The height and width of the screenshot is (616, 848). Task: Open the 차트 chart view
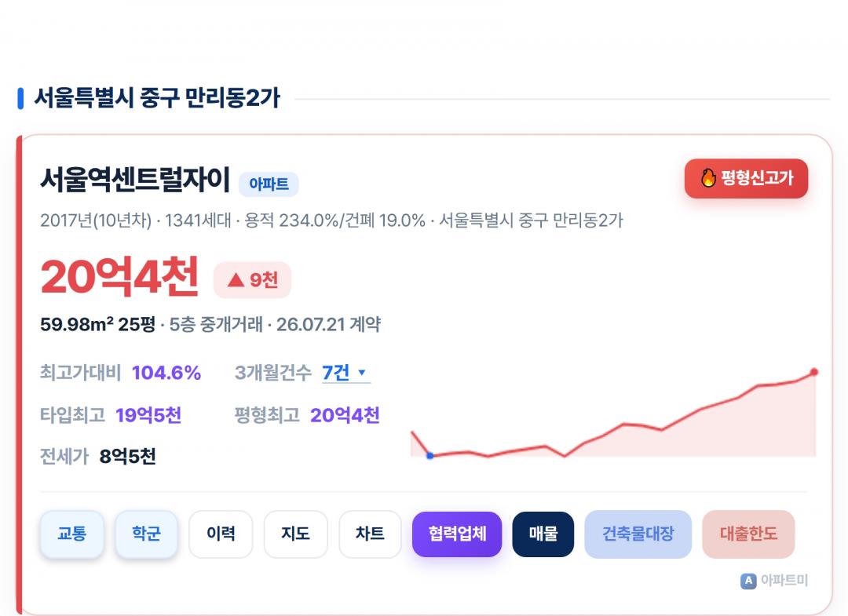[x=370, y=534]
